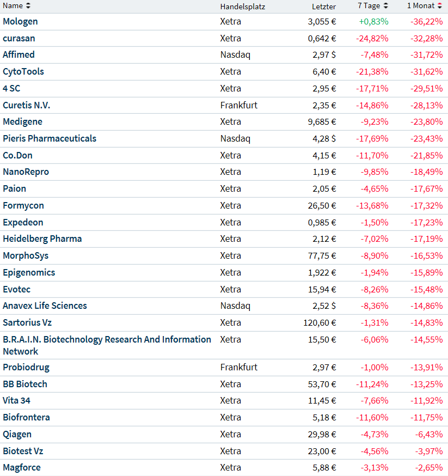Click the Magforce stock name

pos(22,467)
